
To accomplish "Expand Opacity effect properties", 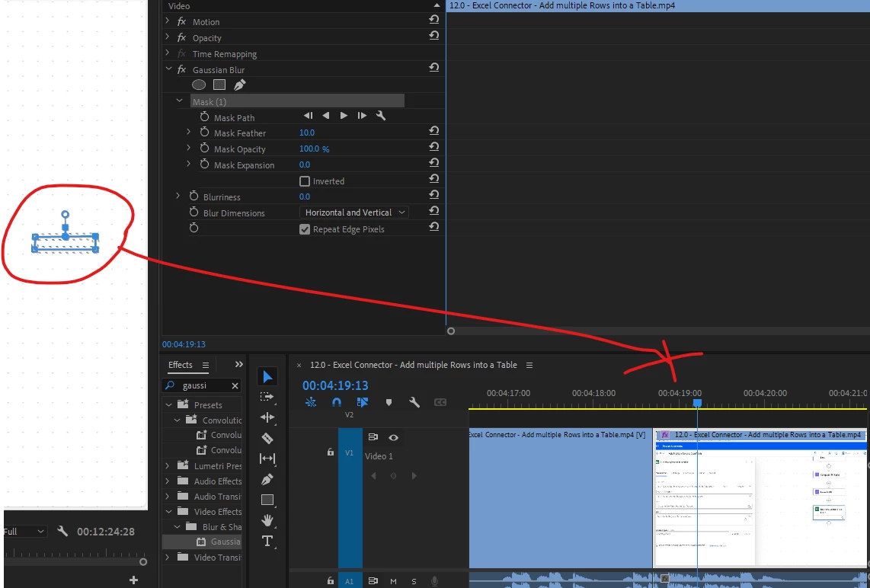I will [168, 37].
